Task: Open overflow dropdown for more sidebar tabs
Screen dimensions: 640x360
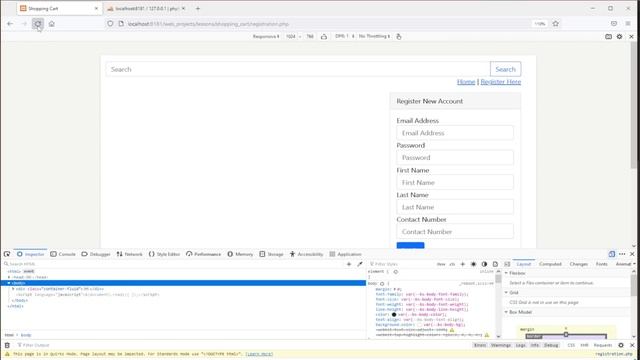Action: [x=634, y=264]
